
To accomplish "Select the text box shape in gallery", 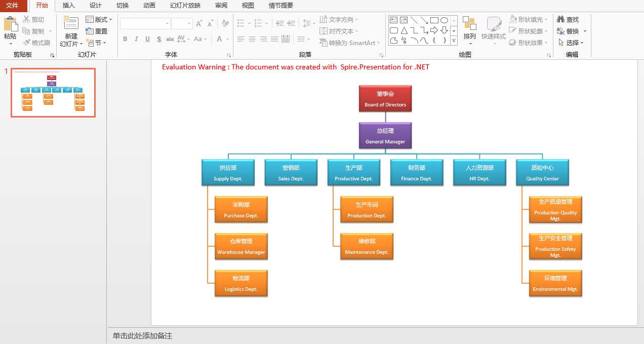I will click(393, 20).
